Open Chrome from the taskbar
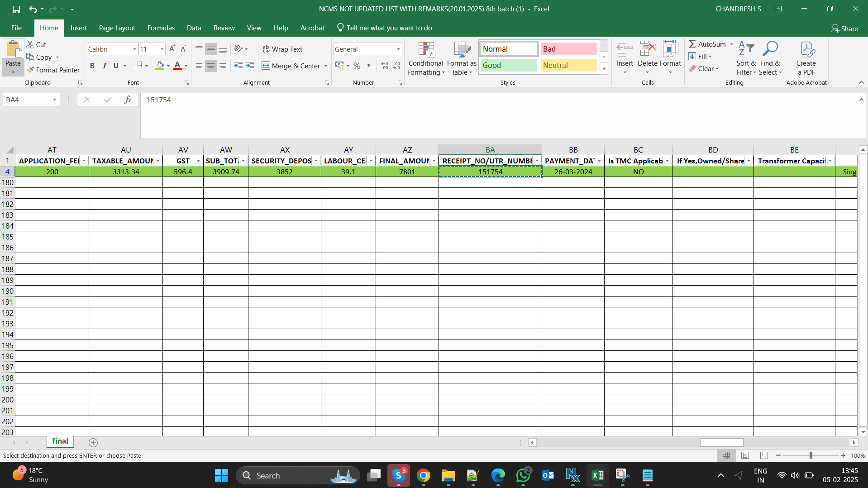 pyautogui.click(x=424, y=475)
